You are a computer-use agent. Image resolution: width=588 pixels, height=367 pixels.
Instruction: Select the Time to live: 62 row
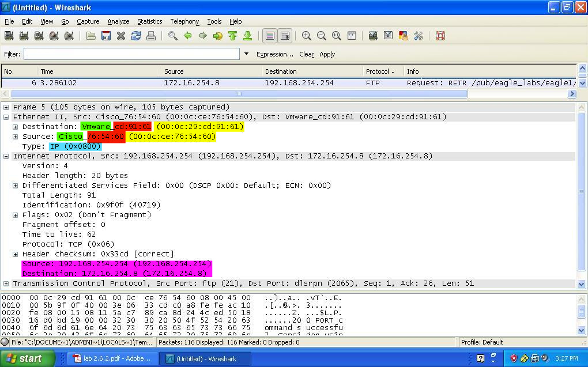tap(59, 234)
